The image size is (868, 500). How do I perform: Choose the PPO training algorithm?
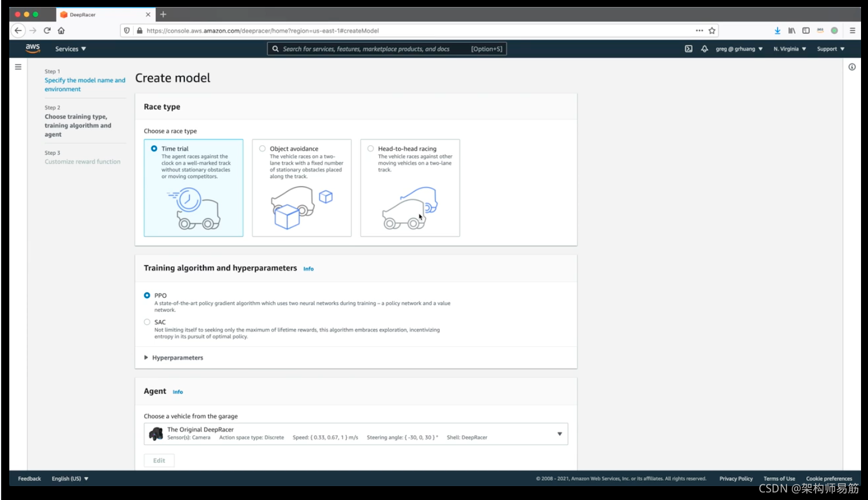[x=147, y=295]
